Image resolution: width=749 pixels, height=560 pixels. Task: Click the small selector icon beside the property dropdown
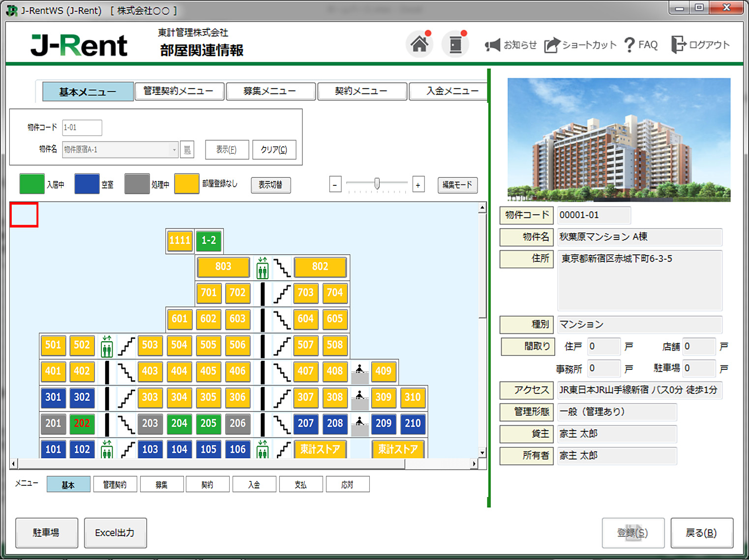click(x=187, y=150)
